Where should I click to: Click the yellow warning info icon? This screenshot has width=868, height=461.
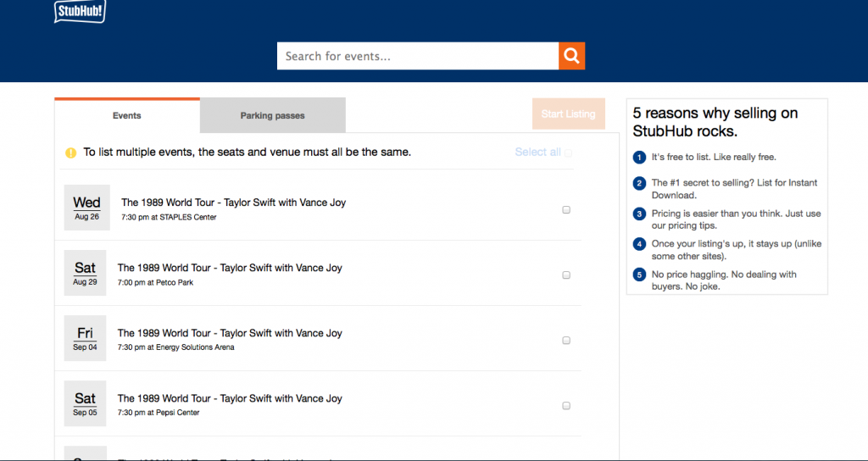(x=71, y=153)
